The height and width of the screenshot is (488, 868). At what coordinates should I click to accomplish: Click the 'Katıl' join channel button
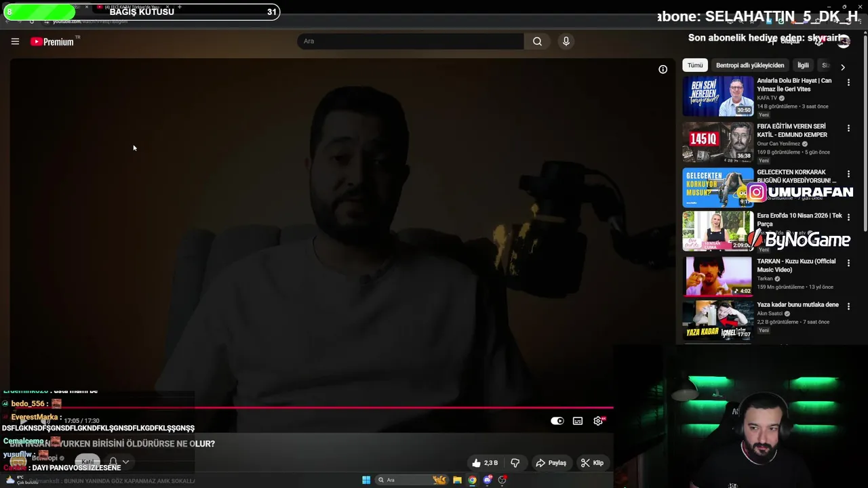(x=87, y=462)
